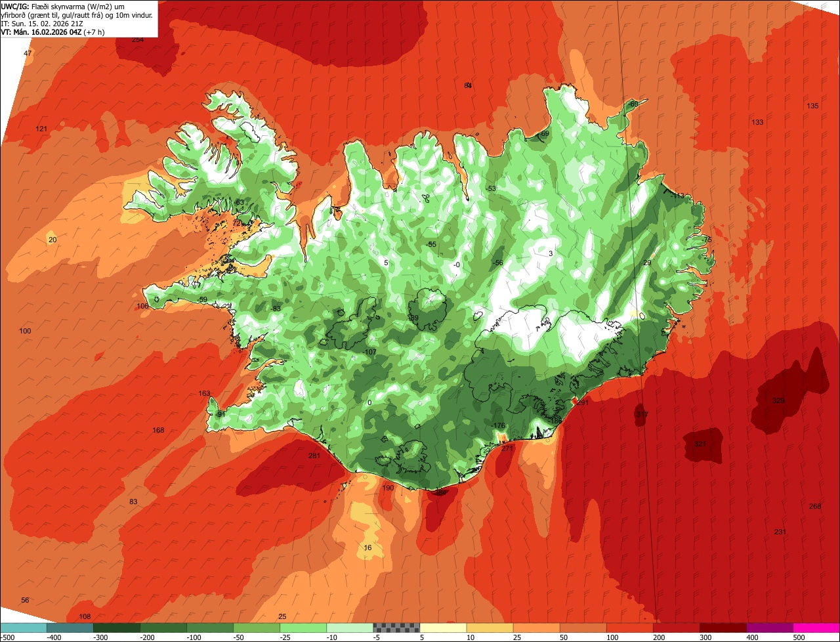Click the map value 254

138,40
